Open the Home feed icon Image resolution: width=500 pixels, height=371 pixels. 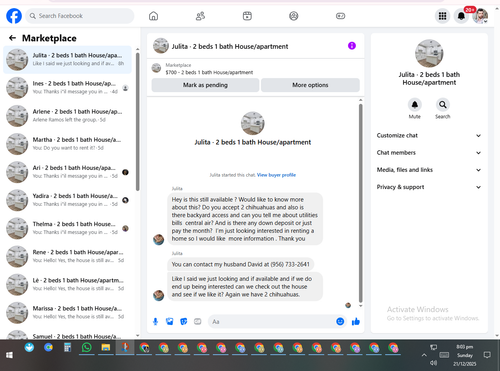click(x=153, y=16)
